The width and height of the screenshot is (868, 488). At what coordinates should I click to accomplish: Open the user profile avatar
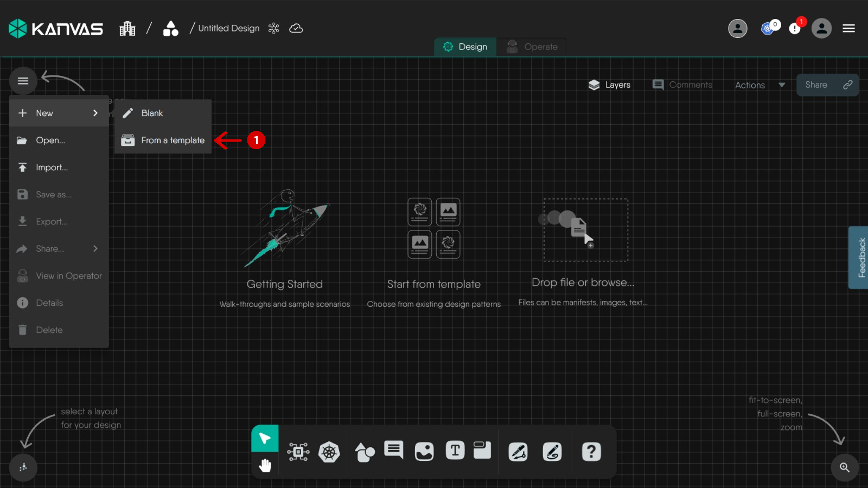click(x=822, y=28)
